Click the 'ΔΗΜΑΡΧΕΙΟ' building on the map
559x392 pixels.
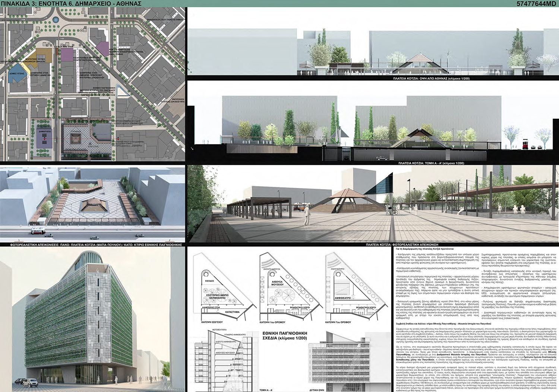[45, 138]
